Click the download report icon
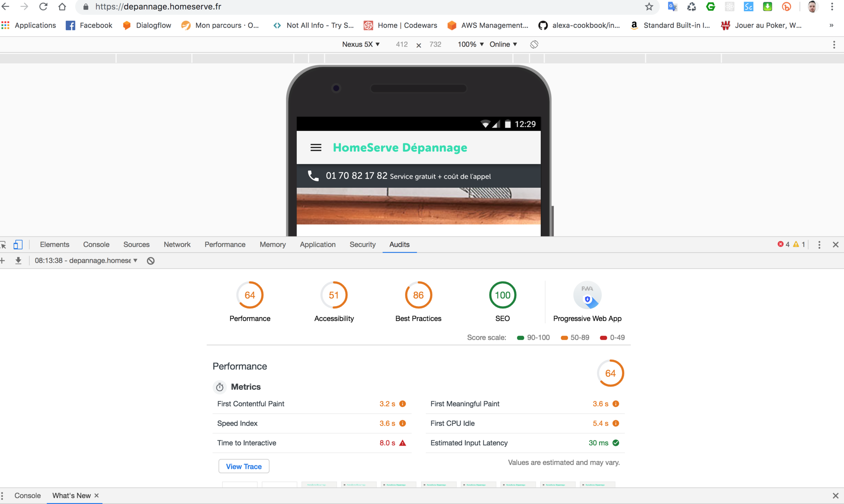The width and height of the screenshot is (844, 504). pos(18,261)
